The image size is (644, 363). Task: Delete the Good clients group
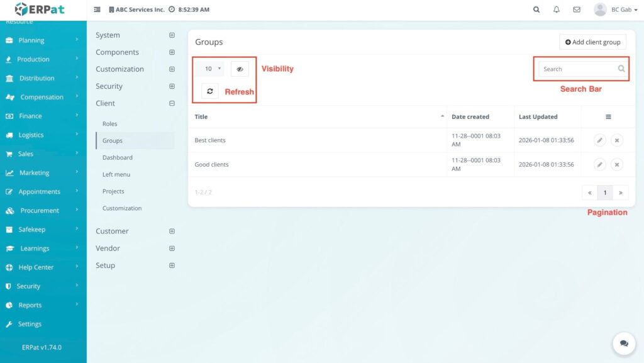point(617,164)
